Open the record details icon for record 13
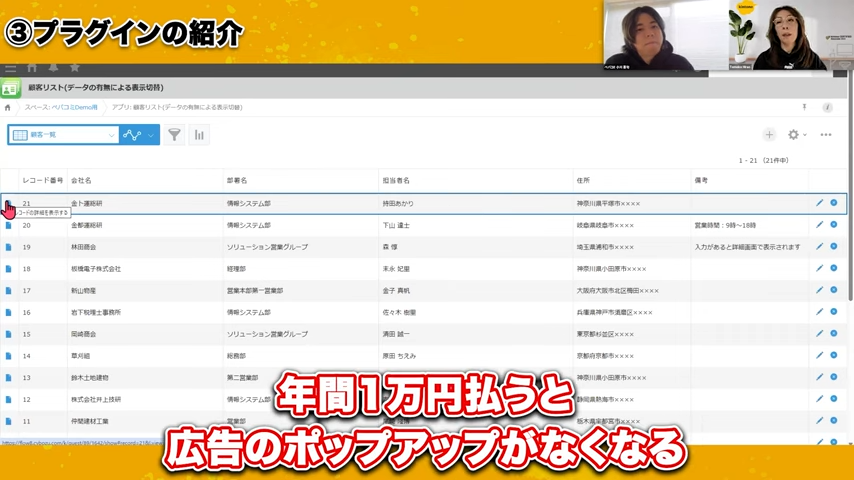854x480 pixels. pyautogui.click(x=8, y=378)
